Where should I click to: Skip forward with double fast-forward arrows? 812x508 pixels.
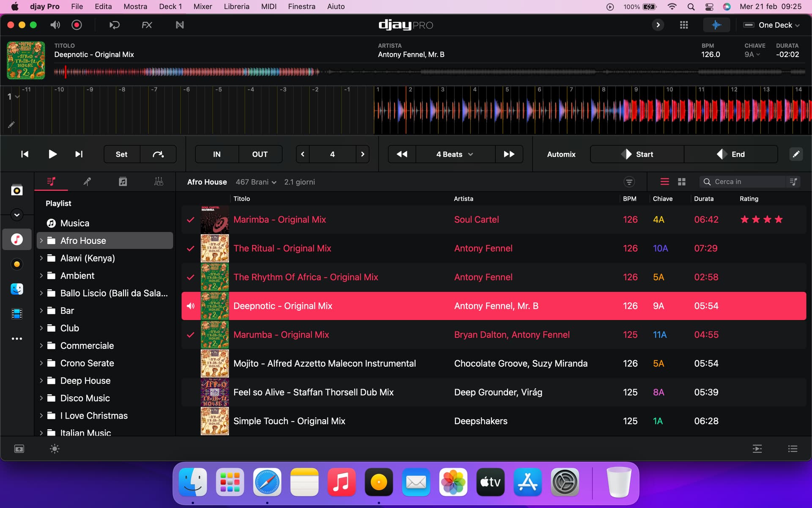(x=509, y=154)
